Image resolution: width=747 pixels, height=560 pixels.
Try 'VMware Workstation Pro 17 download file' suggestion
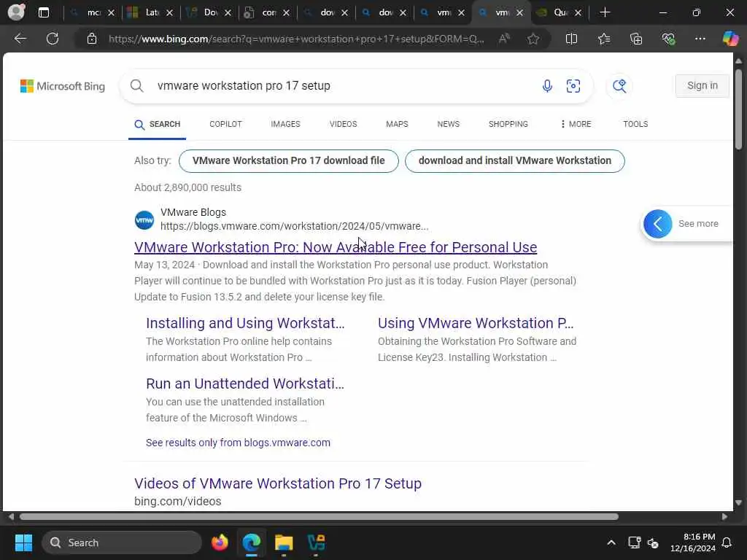[288, 161]
